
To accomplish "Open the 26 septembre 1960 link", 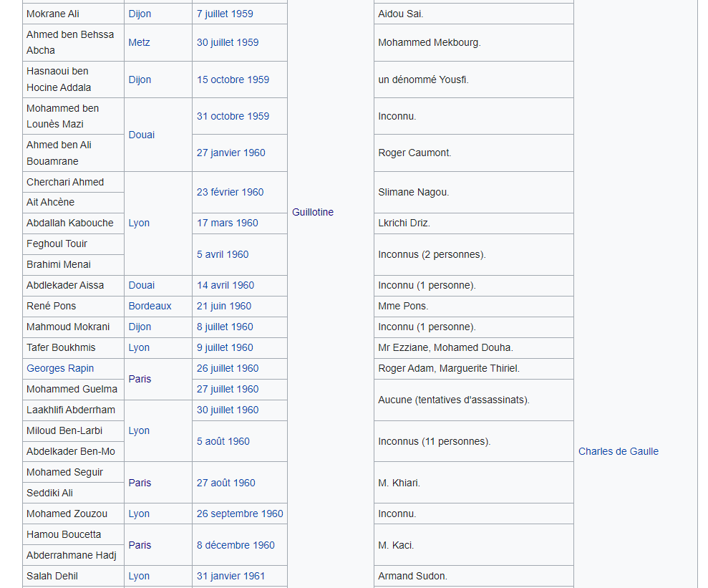I will tap(240, 514).
